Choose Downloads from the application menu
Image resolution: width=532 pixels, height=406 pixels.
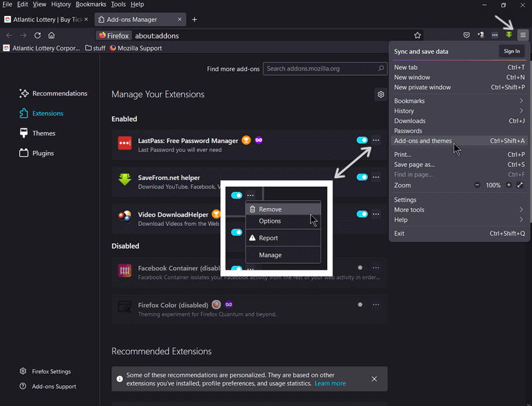459,121
